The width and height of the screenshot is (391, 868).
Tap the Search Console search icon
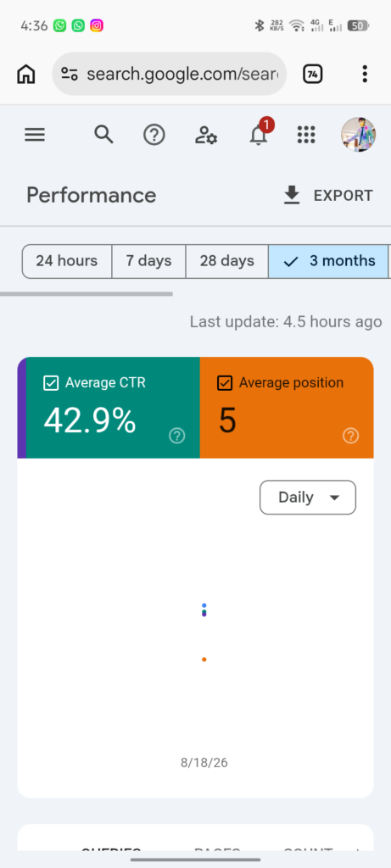103,135
